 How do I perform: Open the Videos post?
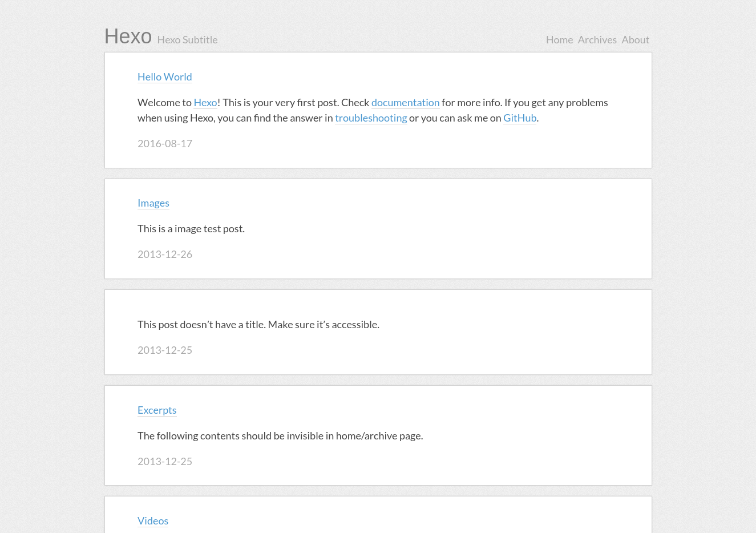(153, 521)
